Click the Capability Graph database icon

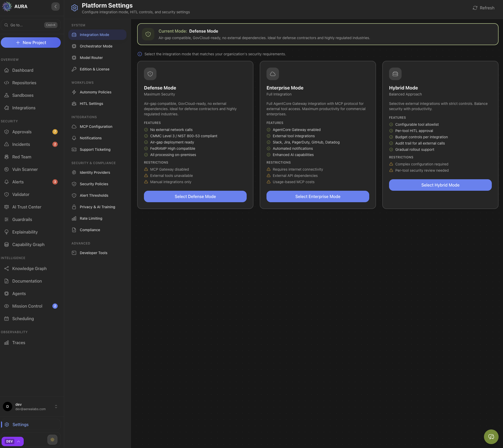point(7,244)
